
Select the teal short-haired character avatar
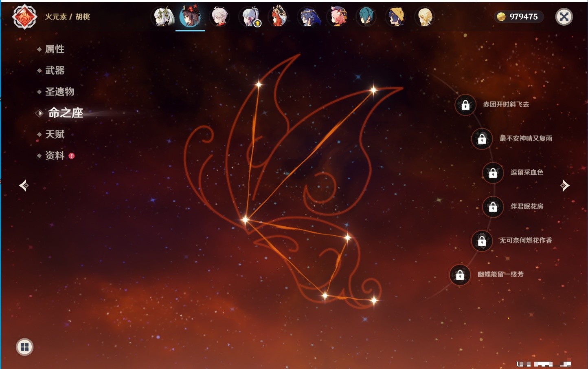pyautogui.click(x=366, y=17)
